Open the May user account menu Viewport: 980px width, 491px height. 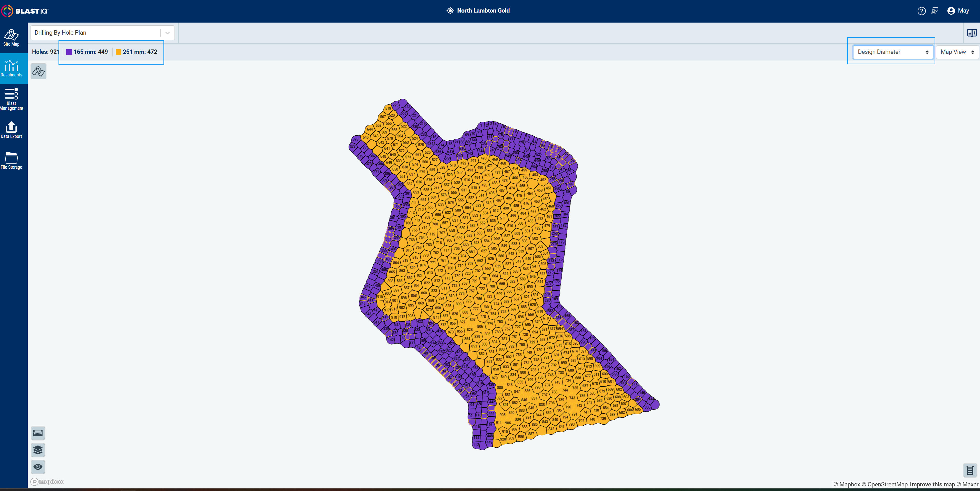(958, 11)
